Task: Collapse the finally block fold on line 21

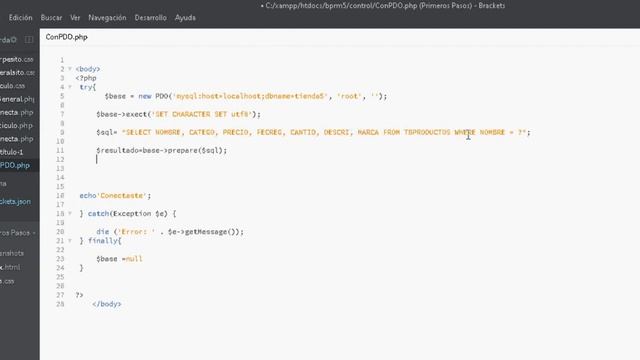Action: click(x=70, y=240)
